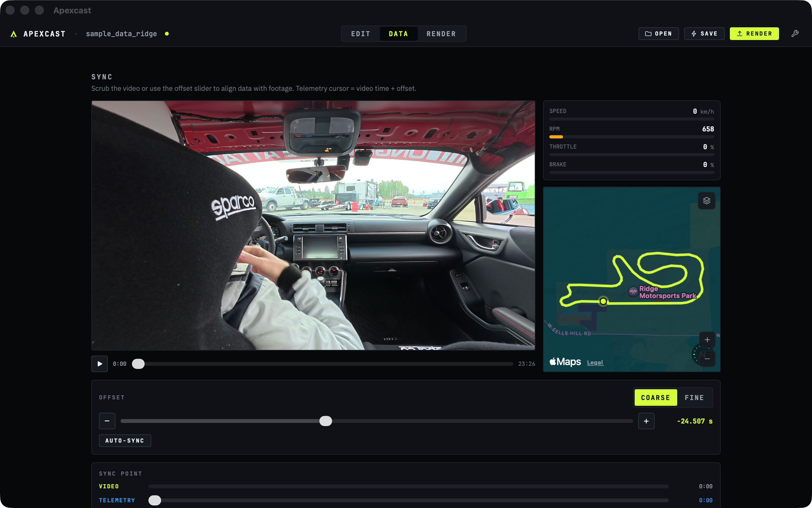This screenshot has width=812, height=508.
Task: Click the car position marker on track
Action: coord(603,301)
